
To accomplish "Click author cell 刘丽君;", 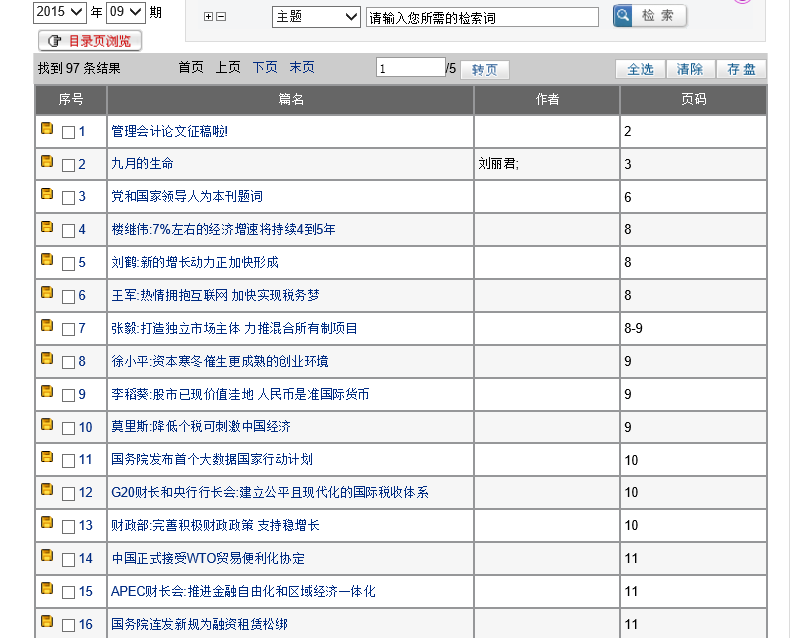I will pos(499,164).
